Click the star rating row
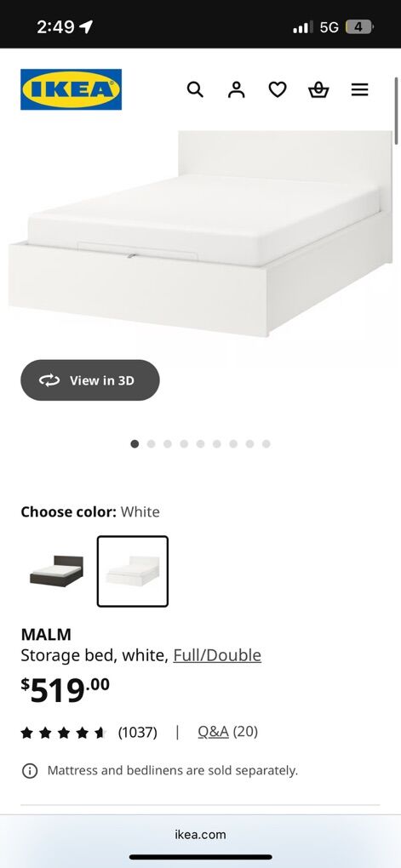This screenshot has height=868, width=401. [64, 733]
